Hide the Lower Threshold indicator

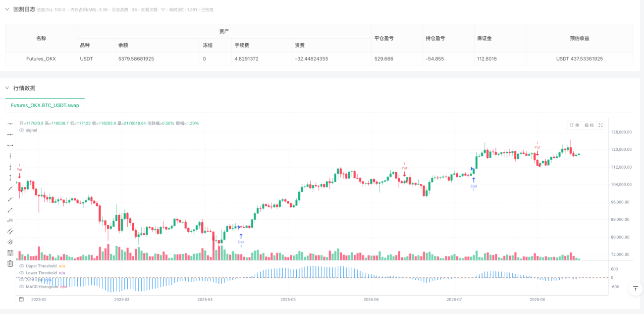(x=21, y=273)
